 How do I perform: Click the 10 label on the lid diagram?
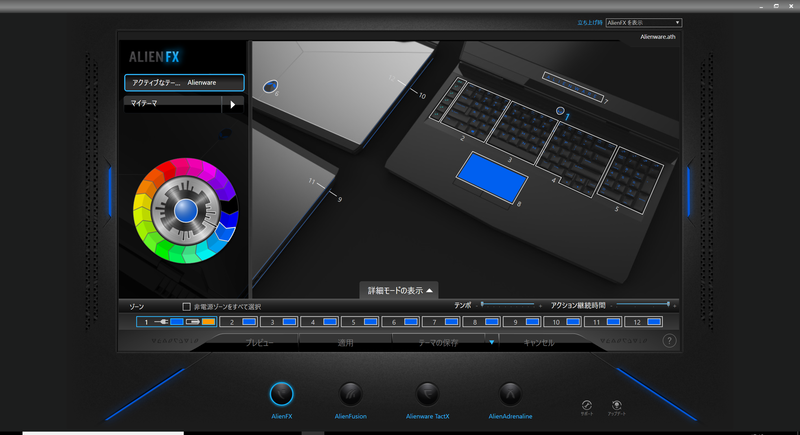422,96
